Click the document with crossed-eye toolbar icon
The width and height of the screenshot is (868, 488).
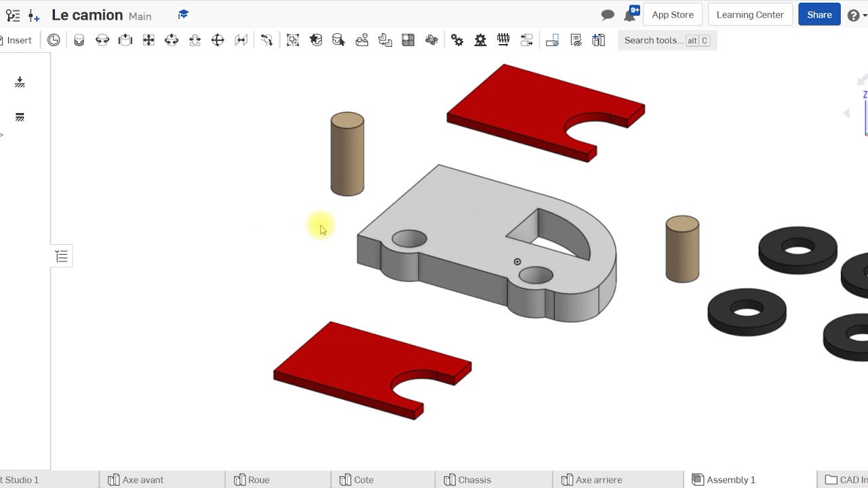(x=576, y=40)
